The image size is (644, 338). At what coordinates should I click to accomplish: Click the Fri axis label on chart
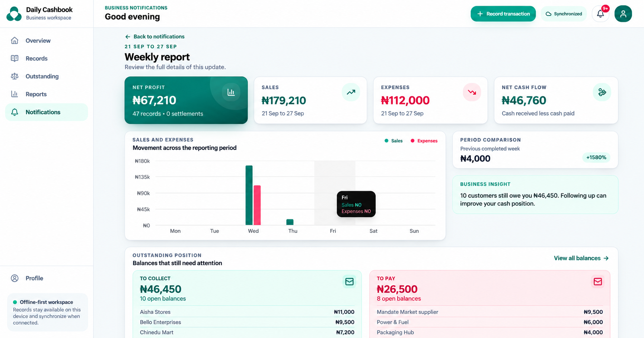tap(333, 231)
